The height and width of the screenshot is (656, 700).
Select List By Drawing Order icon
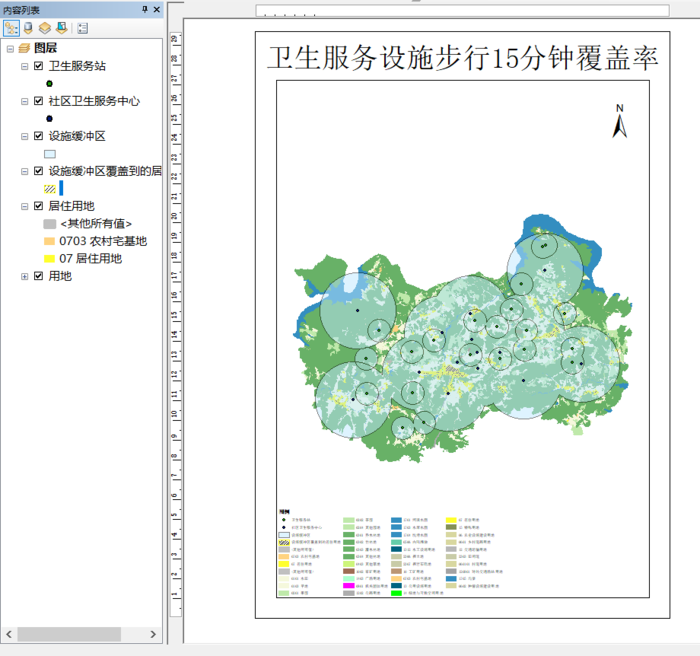click(x=11, y=29)
